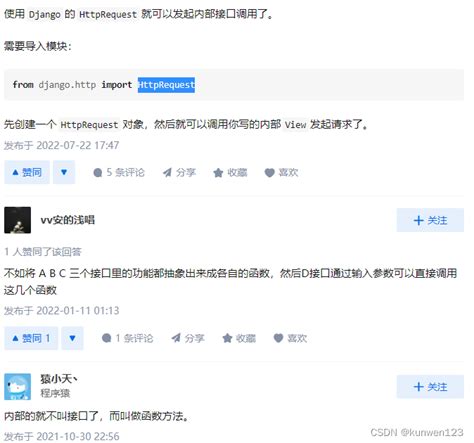Viewport: 474px width, 443px height.
Task: Like vv安的浅唱's answer with 喜欢
Action: pos(290,338)
